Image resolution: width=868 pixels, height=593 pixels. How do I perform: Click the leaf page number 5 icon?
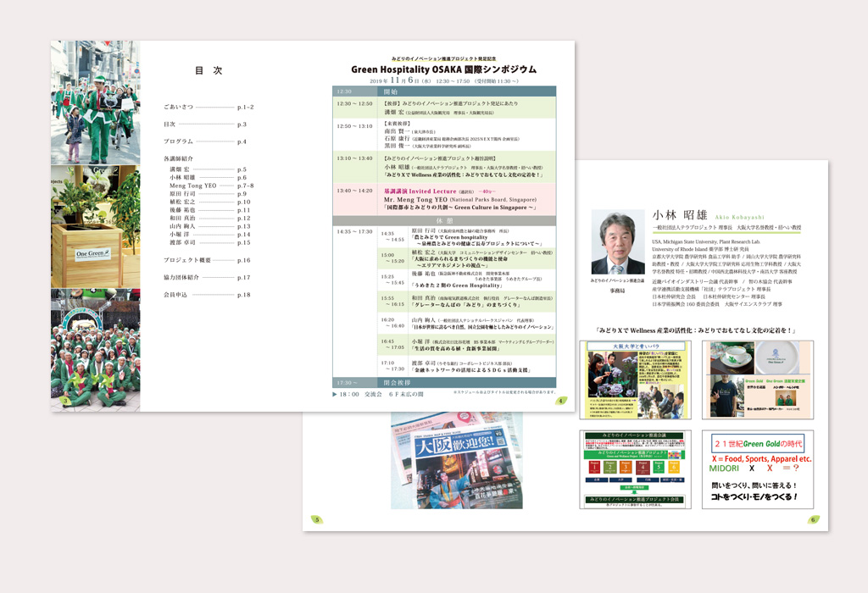316,519
